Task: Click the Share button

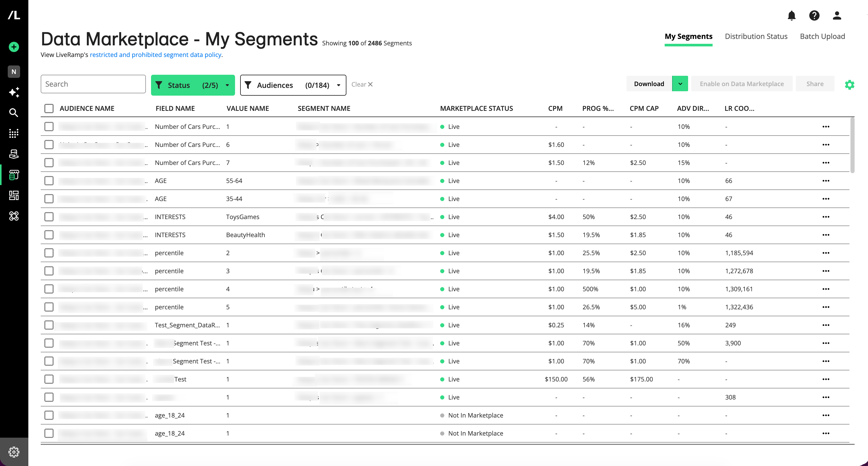Action: point(815,84)
